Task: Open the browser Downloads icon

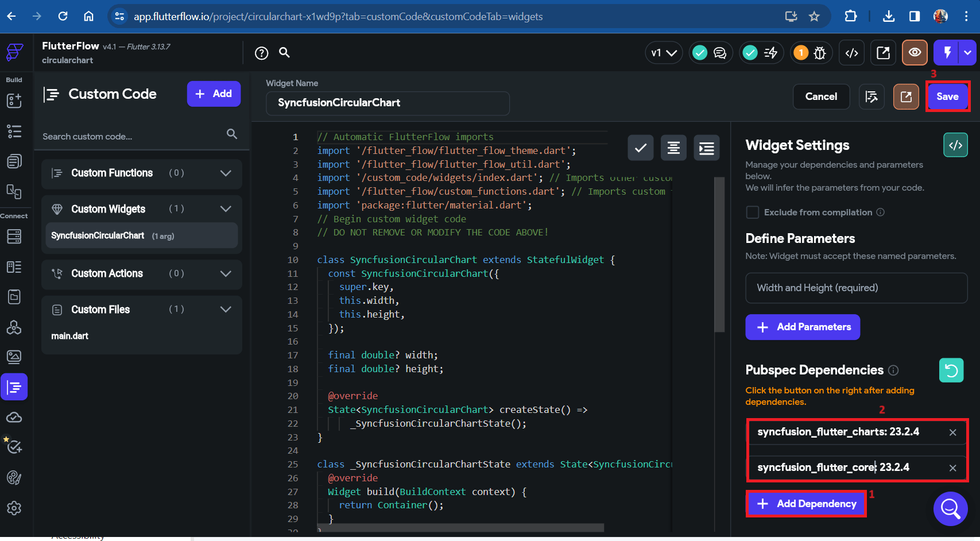Action: 889,16
